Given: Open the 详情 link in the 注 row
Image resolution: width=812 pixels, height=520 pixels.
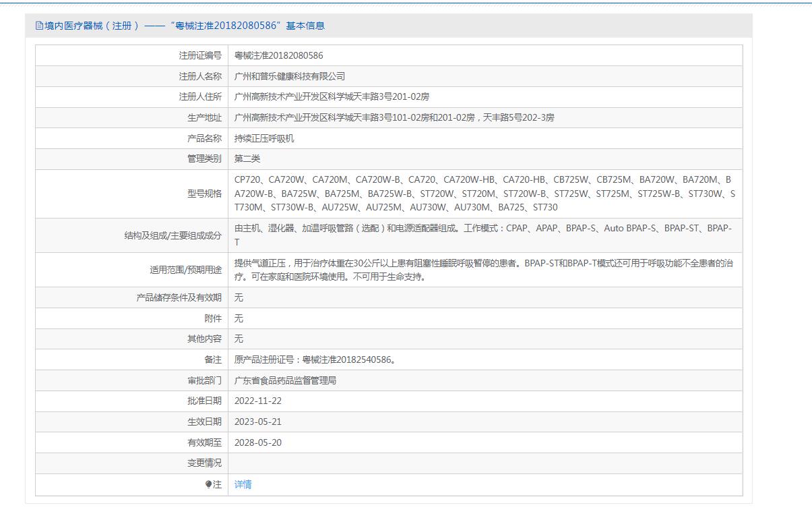Looking at the screenshot, I should click(243, 484).
